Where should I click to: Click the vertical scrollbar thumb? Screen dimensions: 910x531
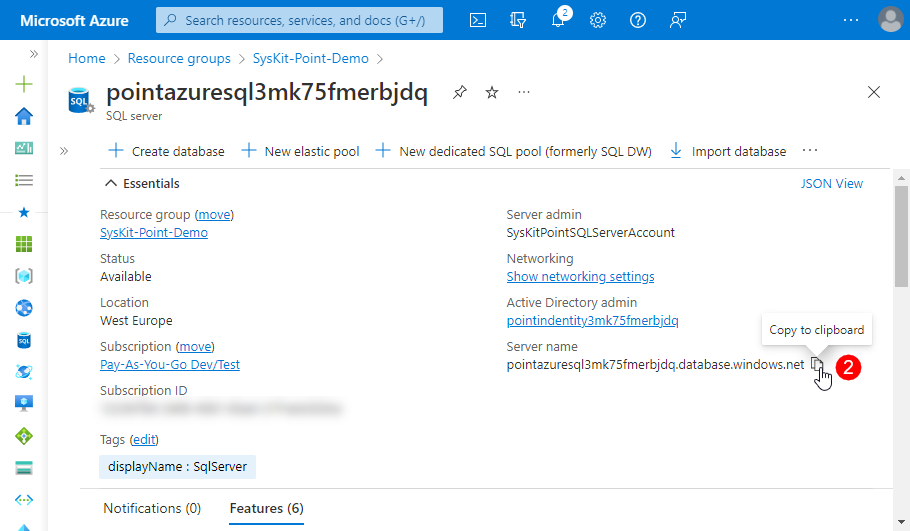tap(901, 236)
